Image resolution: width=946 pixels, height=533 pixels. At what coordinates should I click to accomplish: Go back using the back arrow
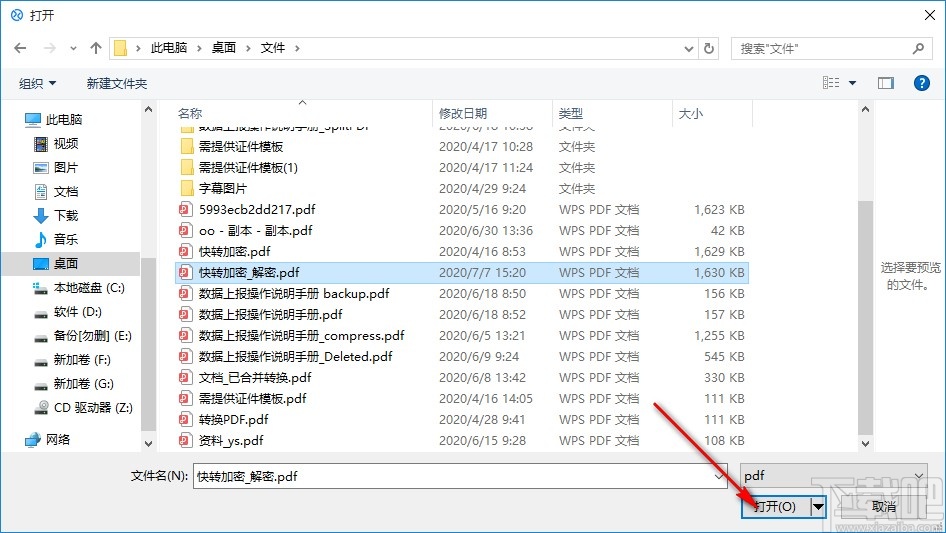click(20, 48)
